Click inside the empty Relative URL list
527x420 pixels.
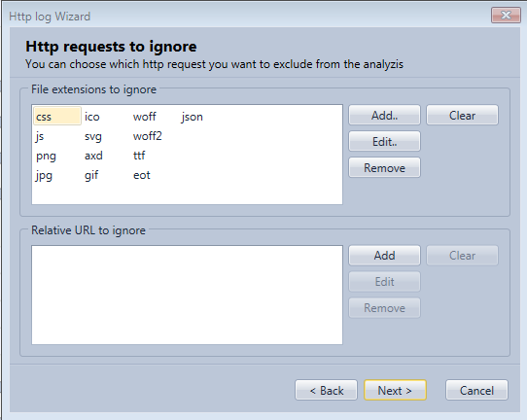coord(187,295)
